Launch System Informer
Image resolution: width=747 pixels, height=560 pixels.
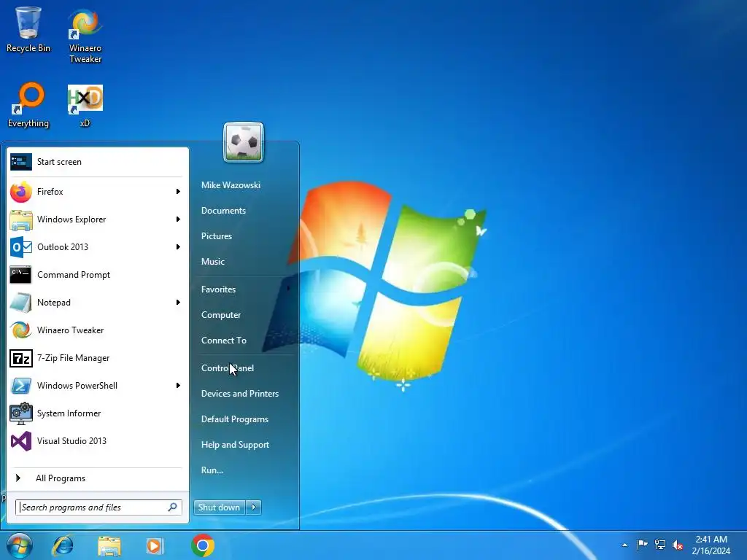98,413
